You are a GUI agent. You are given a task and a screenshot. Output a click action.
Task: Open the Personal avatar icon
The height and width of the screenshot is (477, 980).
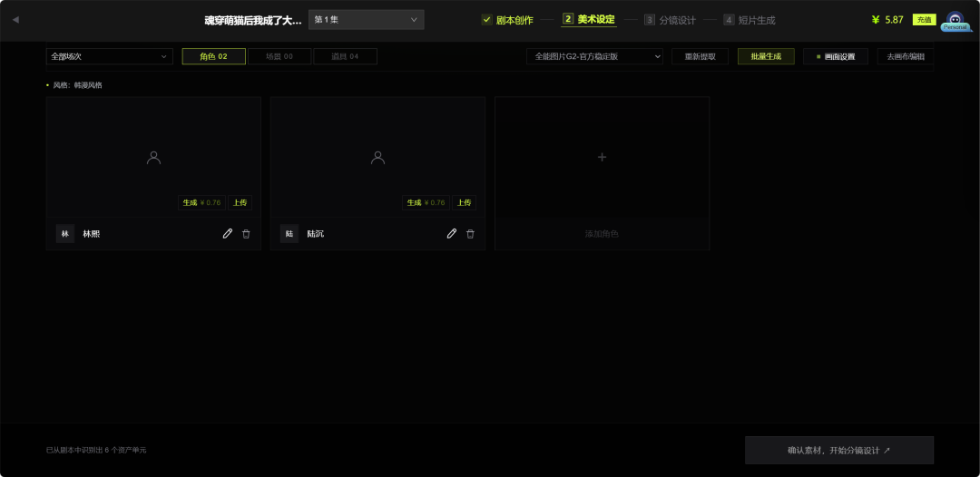tap(955, 21)
